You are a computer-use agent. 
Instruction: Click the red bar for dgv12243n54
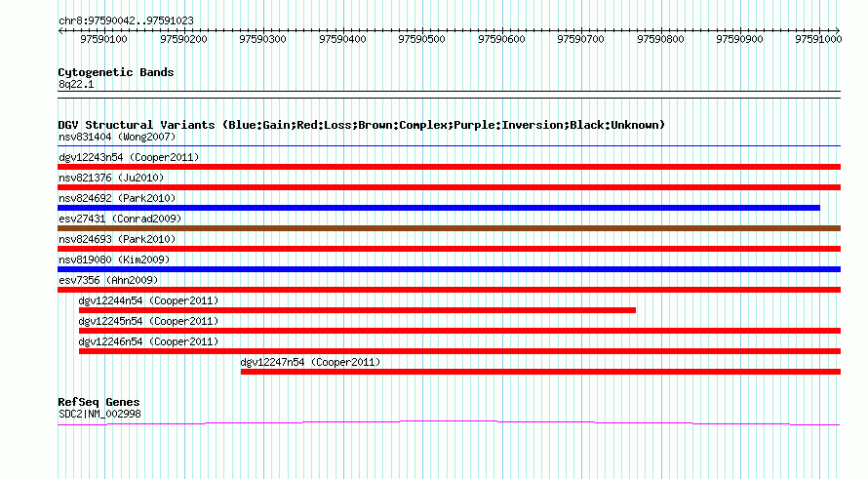click(449, 167)
